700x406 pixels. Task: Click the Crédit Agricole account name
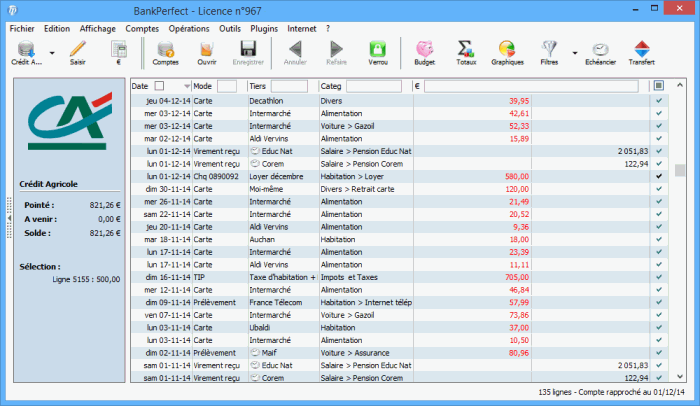pos(48,184)
